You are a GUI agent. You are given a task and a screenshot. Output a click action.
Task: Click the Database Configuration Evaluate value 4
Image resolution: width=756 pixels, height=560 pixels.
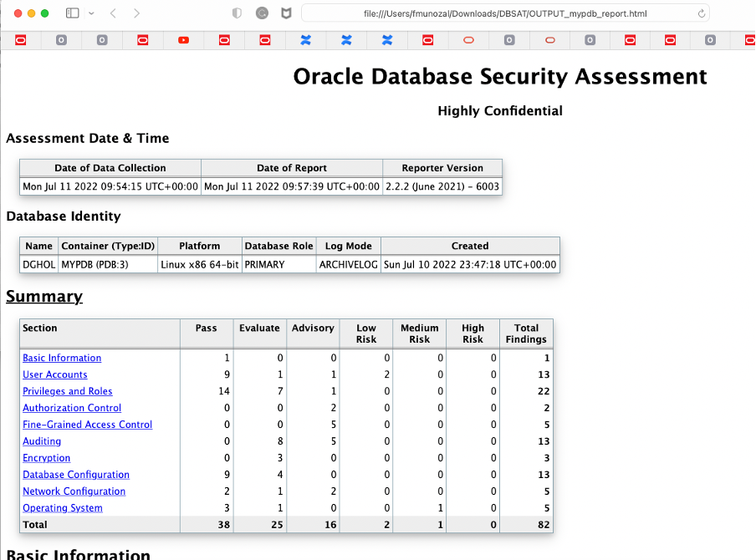click(280, 475)
